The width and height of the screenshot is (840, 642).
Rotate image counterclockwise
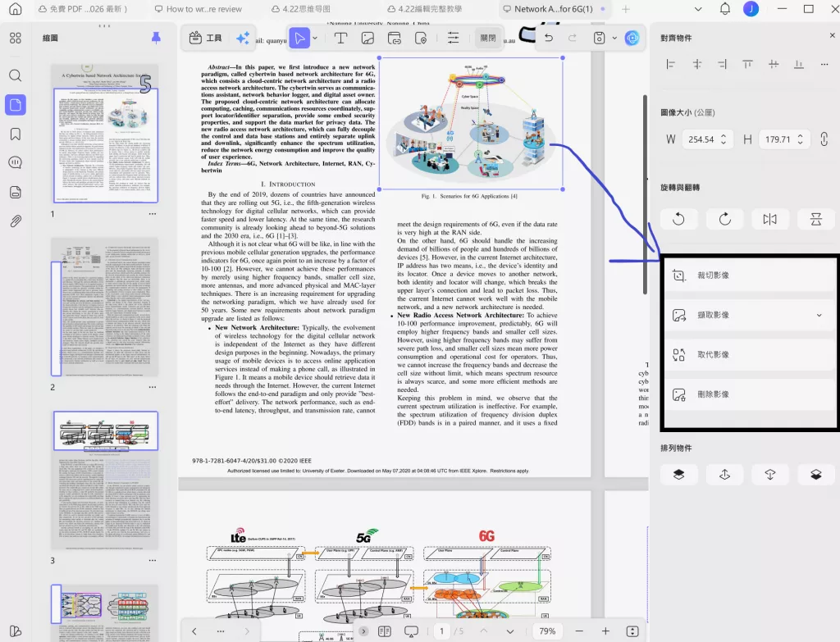678,219
